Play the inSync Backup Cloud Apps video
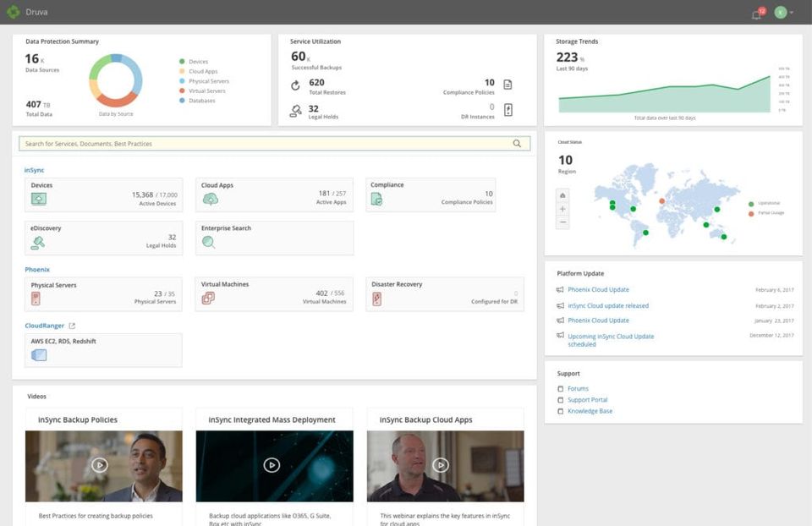Viewport: 812px width, 526px height. click(x=441, y=465)
